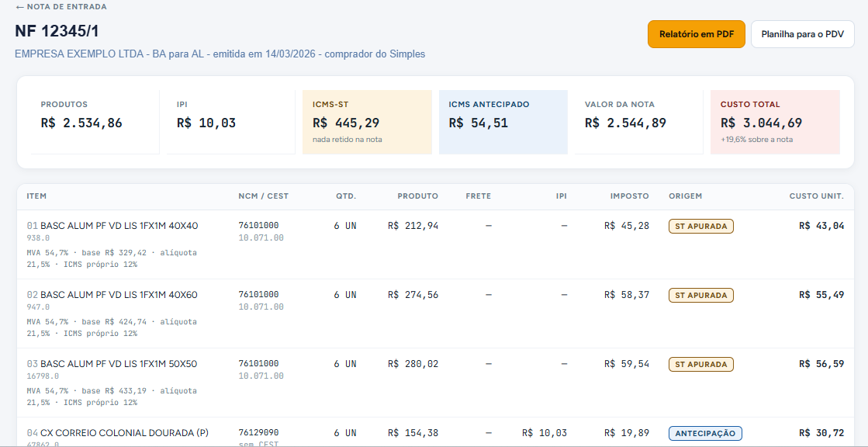Sort by CUSTO UNIT. column header

pos(817,196)
